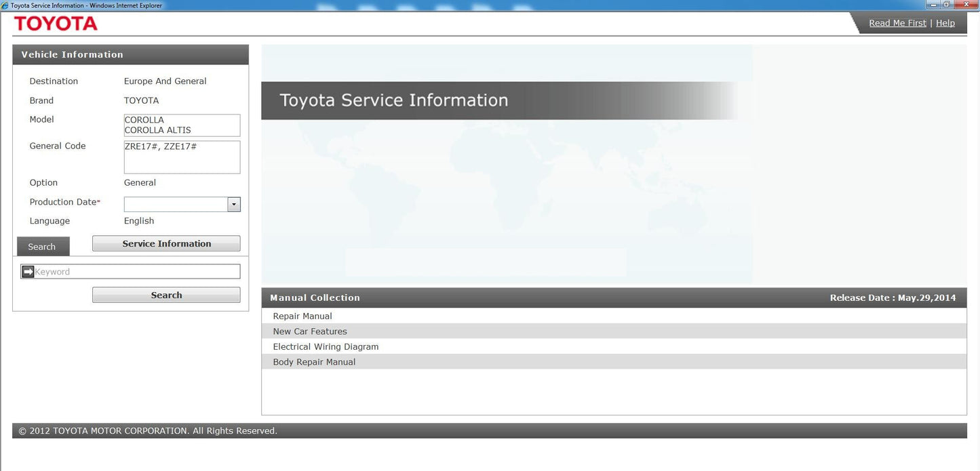Open the New Car Features entry
Viewport: 980px width, 471px height.
point(309,331)
